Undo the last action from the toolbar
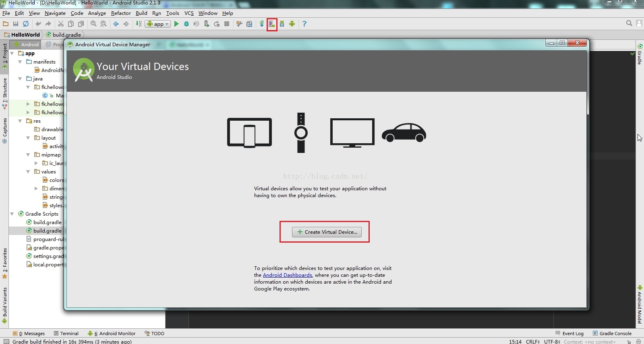 pyautogui.click(x=38, y=24)
